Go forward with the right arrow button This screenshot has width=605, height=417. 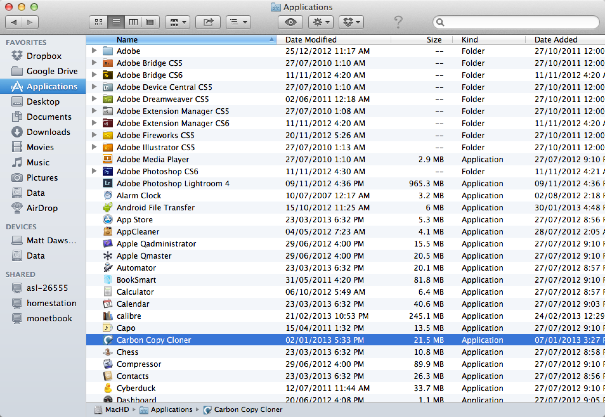[x=30, y=22]
